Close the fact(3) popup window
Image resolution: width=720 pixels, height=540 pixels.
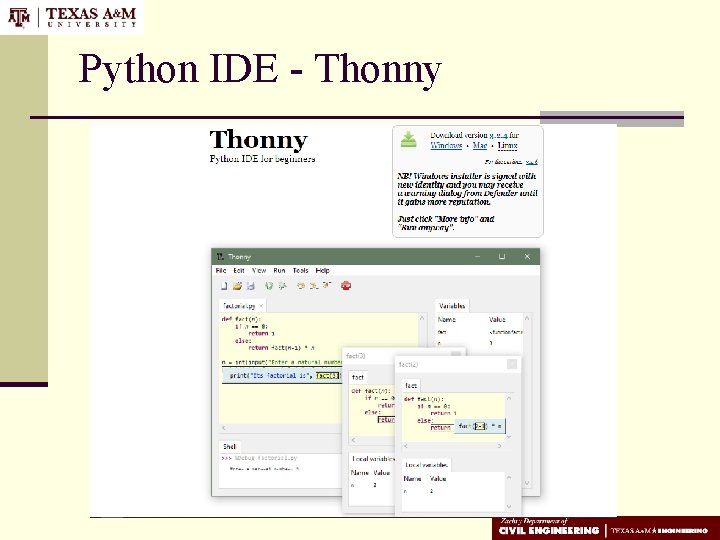[x=456, y=355]
